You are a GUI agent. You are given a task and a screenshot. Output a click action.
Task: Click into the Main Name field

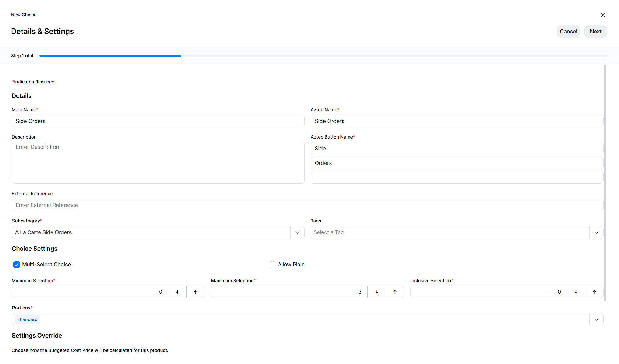[158, 121]
